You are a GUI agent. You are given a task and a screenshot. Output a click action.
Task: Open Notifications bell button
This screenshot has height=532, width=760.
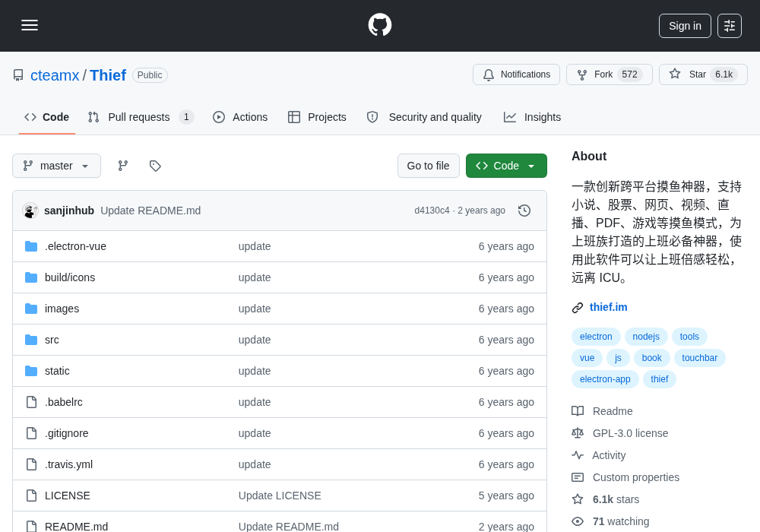[516, 74]
